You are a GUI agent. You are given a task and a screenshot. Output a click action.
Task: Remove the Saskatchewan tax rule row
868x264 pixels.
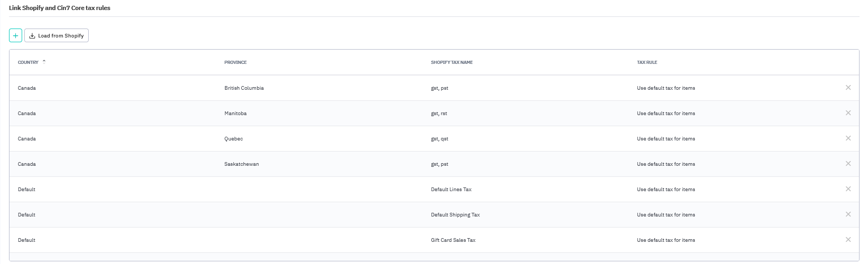(848, 164)
